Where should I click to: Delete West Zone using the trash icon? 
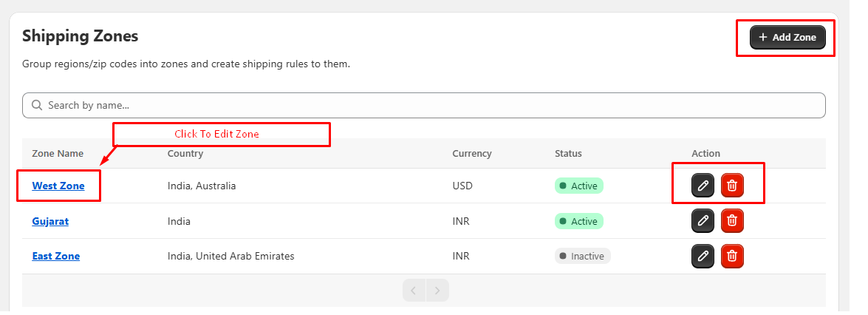pos(732,185)
